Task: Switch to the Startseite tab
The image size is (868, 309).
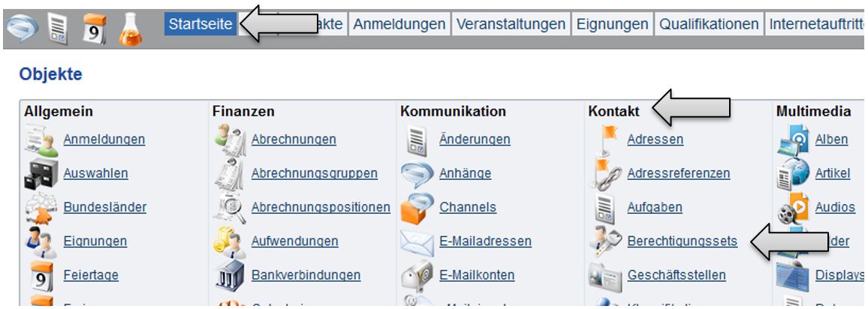Action: [x=200, y=24]
